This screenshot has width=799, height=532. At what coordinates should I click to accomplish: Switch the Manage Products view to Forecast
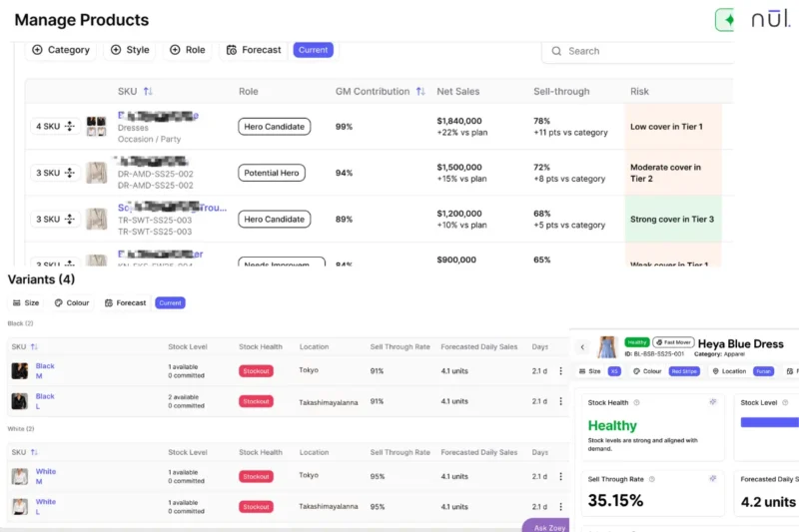click(x=254, y=49)
